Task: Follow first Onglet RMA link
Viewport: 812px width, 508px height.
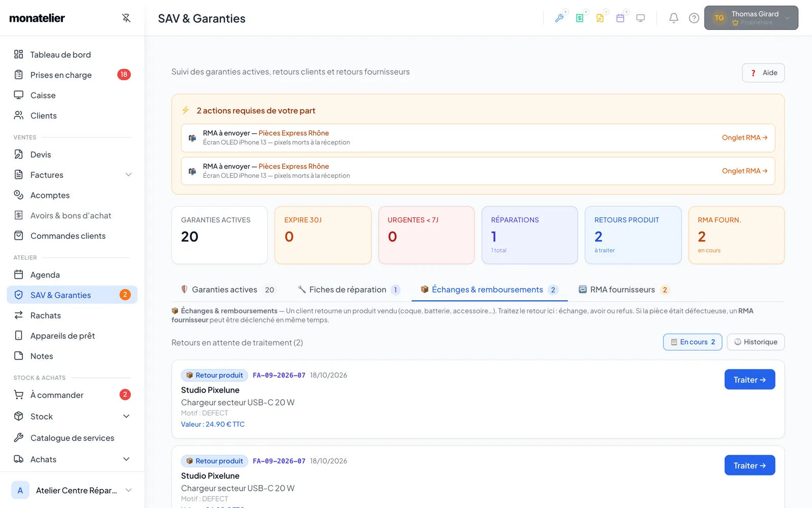Action: [x=745, y=138]
